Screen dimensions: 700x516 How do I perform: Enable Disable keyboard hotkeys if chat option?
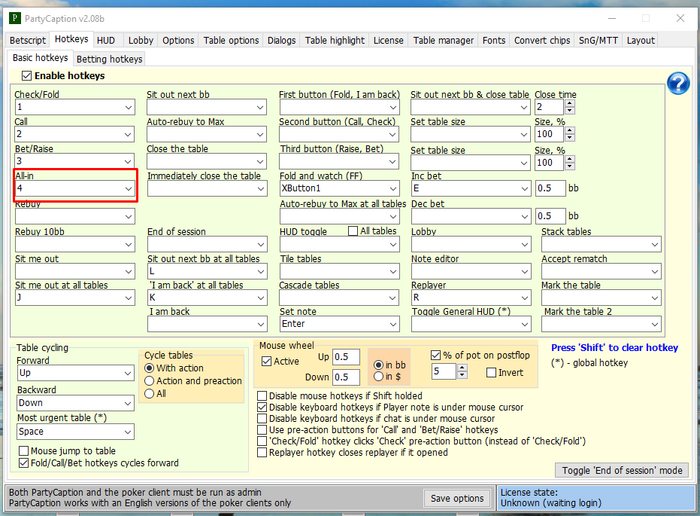[262, 419]
